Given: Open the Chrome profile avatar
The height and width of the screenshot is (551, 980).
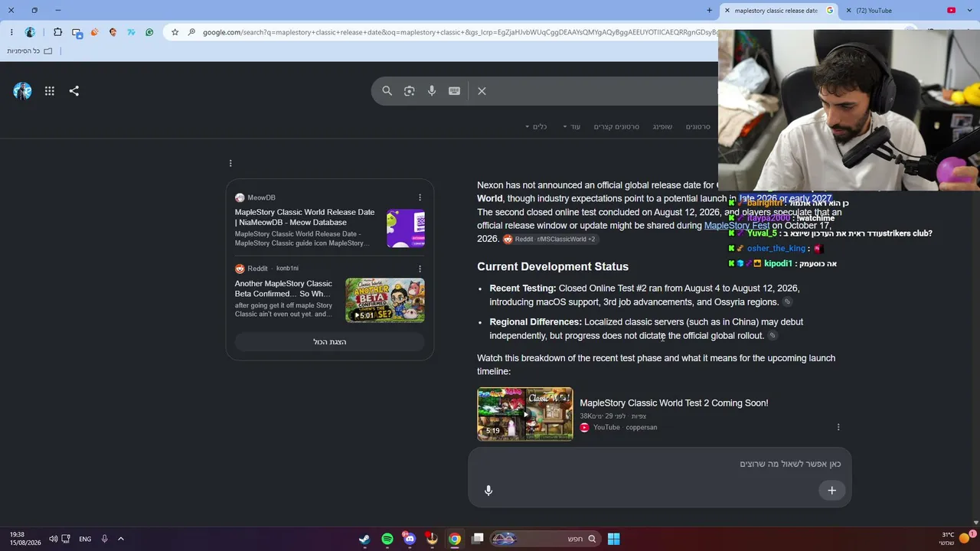Looking at the screenshot, I should click(x=30, y=32).
